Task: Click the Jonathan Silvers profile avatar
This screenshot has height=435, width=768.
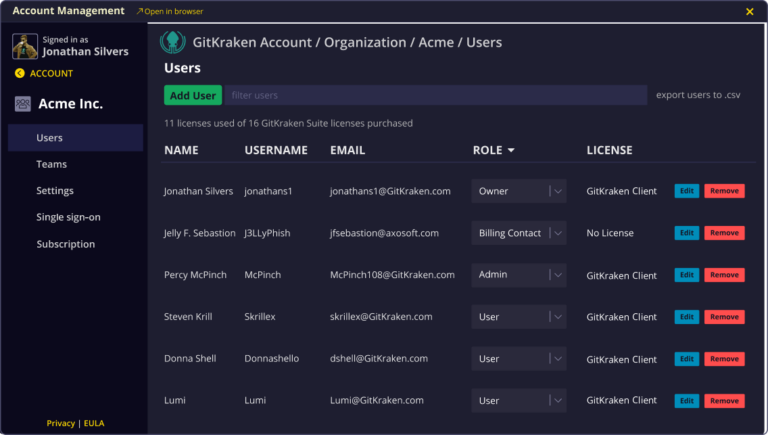Action: [x=25, y=46]
